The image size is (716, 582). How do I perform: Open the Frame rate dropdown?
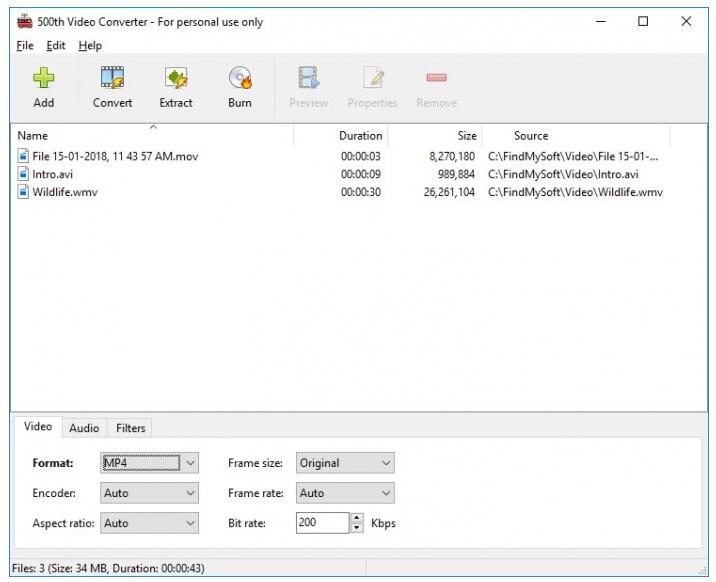click(345, 493)
